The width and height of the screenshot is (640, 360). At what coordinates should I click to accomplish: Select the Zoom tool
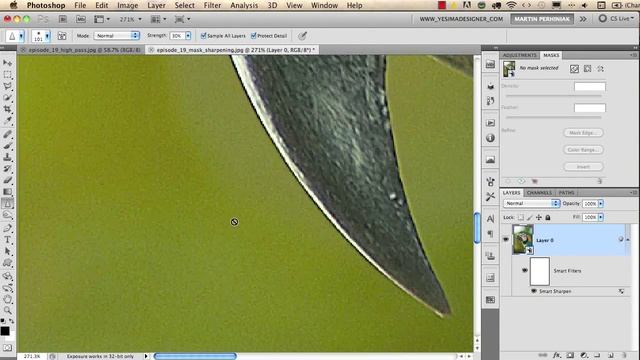tap(7, 311)
